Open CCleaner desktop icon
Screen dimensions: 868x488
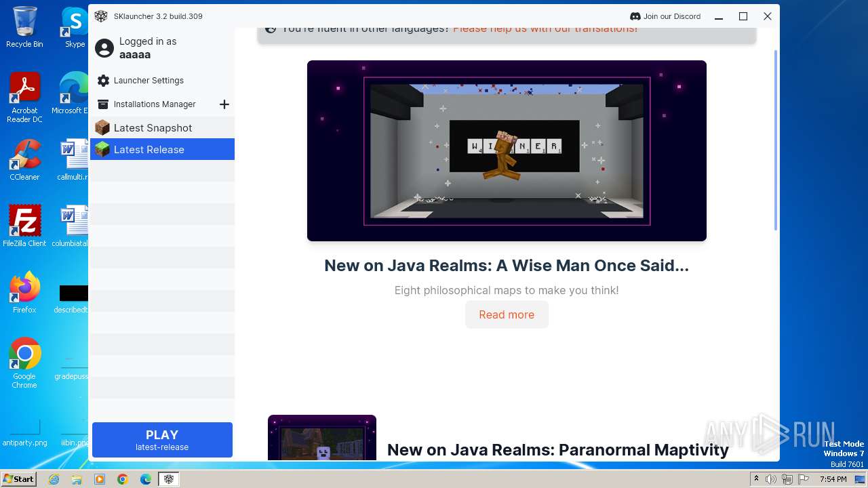[x=24, y=160]
